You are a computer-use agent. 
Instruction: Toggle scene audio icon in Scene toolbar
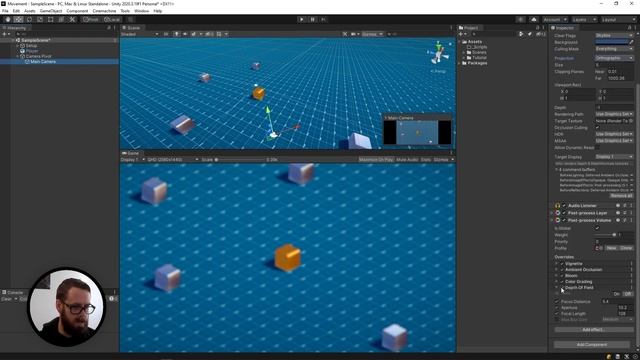tap(185, 34)
